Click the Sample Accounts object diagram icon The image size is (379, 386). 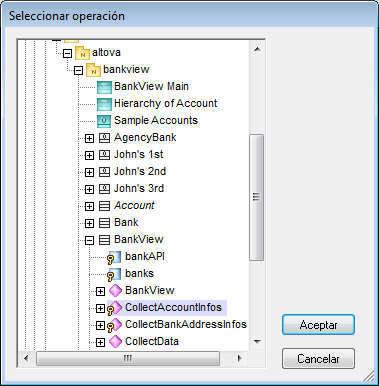click(x=104, y=121)
